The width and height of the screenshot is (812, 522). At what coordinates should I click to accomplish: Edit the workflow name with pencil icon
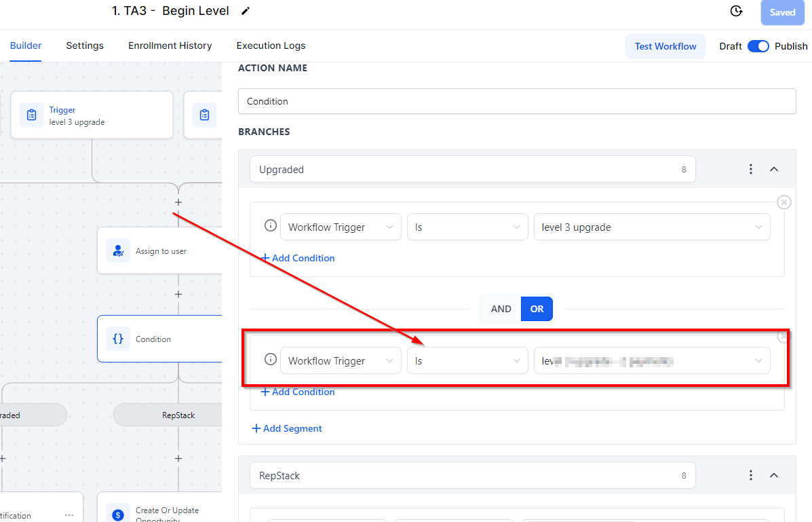point(246,11)
